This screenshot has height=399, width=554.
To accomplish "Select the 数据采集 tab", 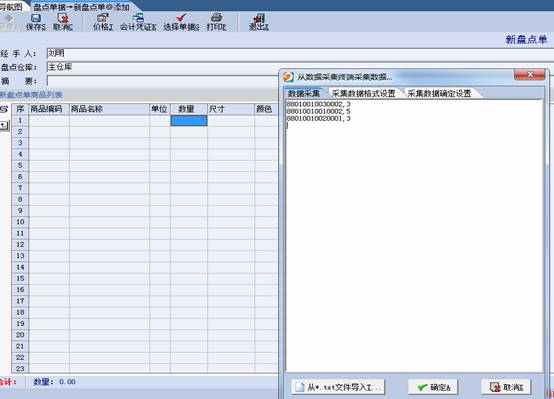I will 303,93.
